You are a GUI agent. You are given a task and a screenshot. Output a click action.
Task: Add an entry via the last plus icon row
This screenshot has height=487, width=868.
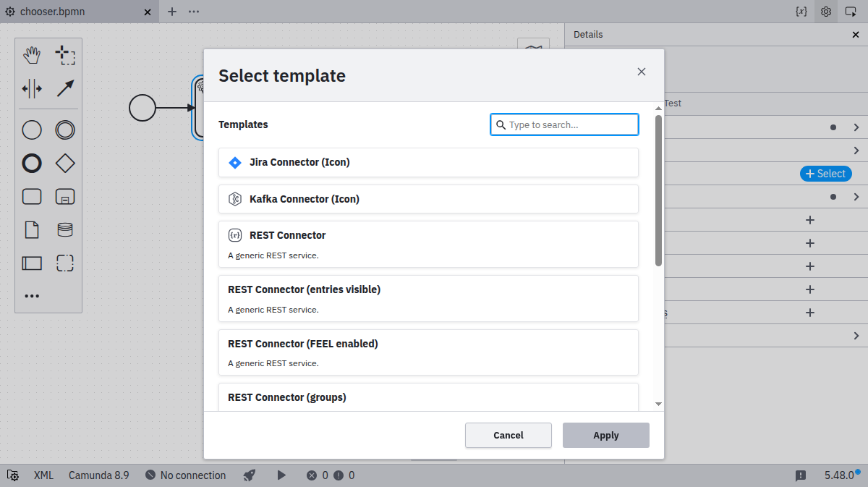pos(810,313)
